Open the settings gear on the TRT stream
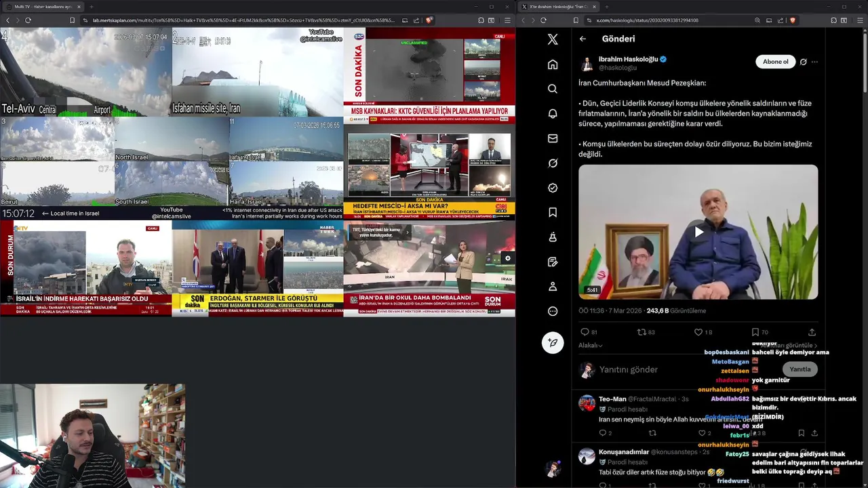Screen dimensions: 868x488 tap(507, 258)
